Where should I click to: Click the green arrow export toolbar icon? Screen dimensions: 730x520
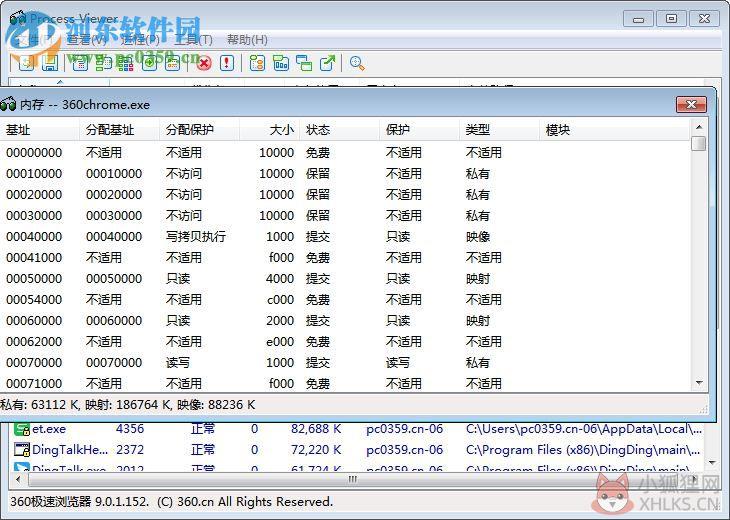pos(327,63)
